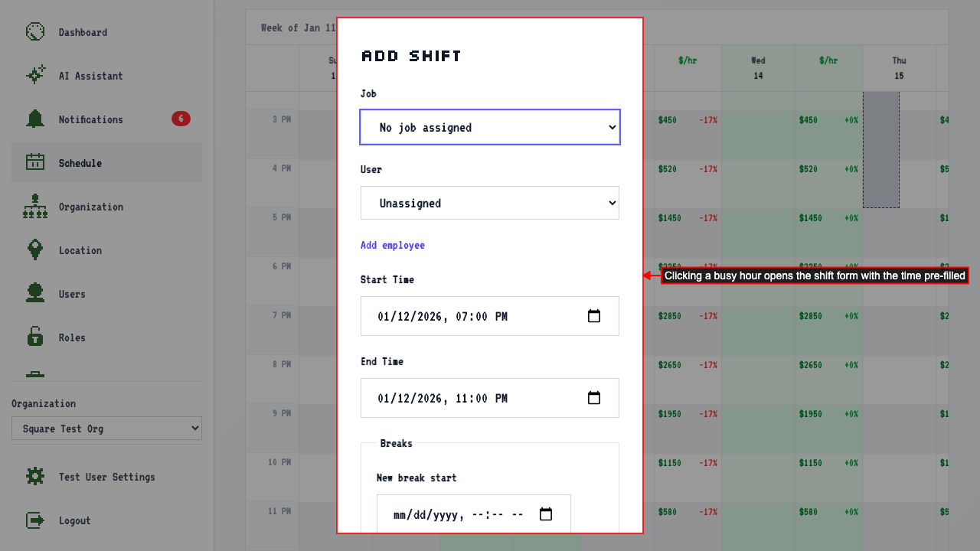
Task: Open Start Time calendar picker icon
Action: (594, 316)
